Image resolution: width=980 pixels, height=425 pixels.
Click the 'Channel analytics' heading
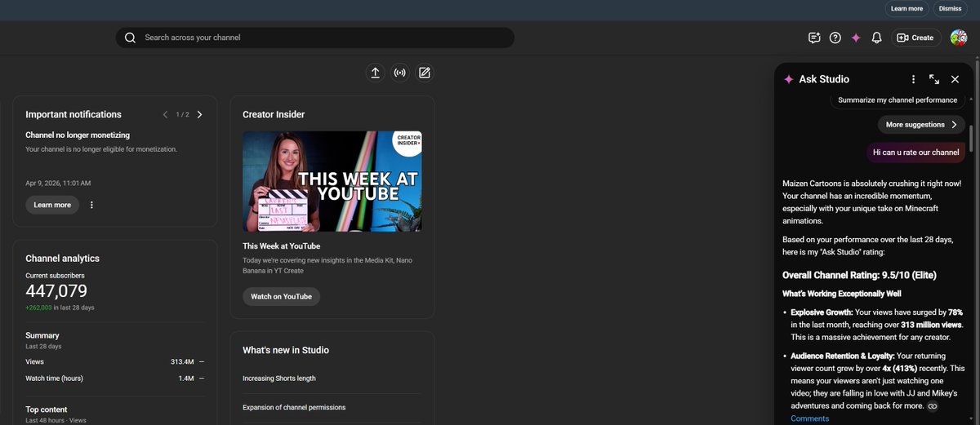tap(62, 258)
